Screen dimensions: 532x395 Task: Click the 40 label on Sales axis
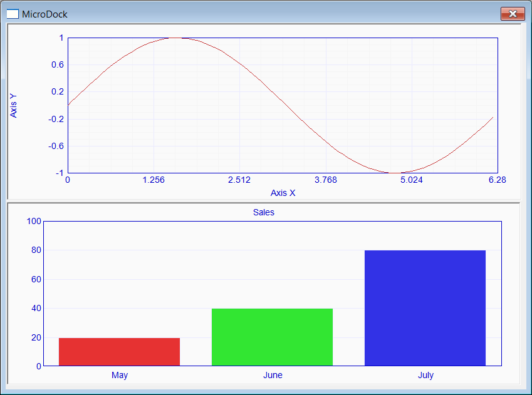[36, 308]
